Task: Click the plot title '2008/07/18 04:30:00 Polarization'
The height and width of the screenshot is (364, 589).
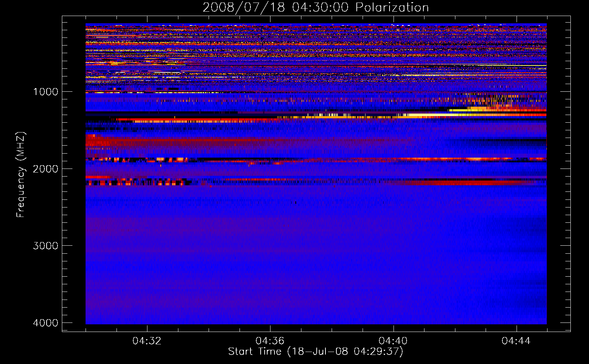Action: (316, 7)
